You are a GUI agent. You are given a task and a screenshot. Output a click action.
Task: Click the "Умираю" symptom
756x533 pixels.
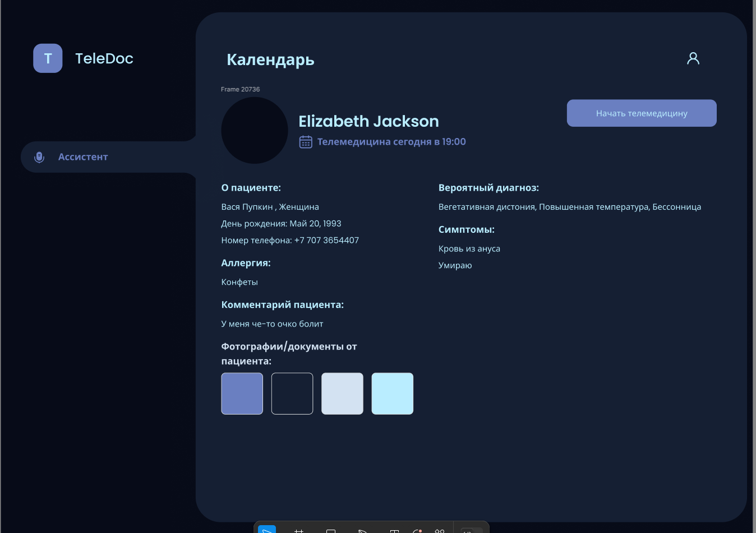click(455, 265)
